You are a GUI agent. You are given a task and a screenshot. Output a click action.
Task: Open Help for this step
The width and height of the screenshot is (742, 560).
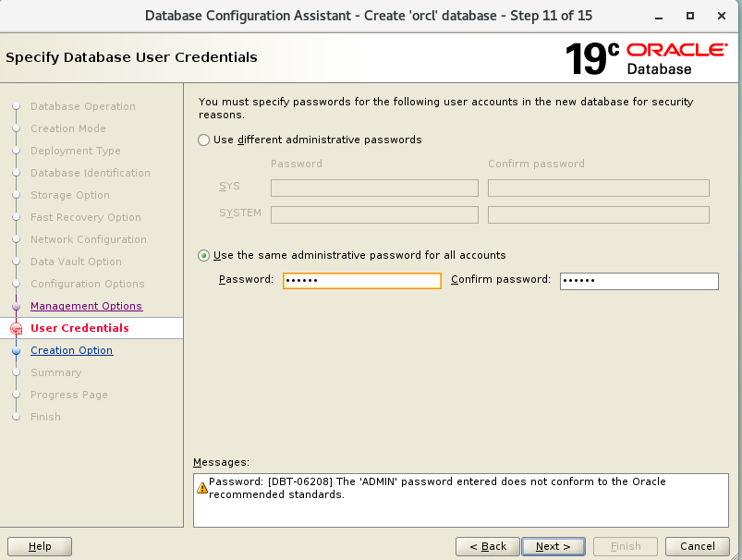coord(40,546)
